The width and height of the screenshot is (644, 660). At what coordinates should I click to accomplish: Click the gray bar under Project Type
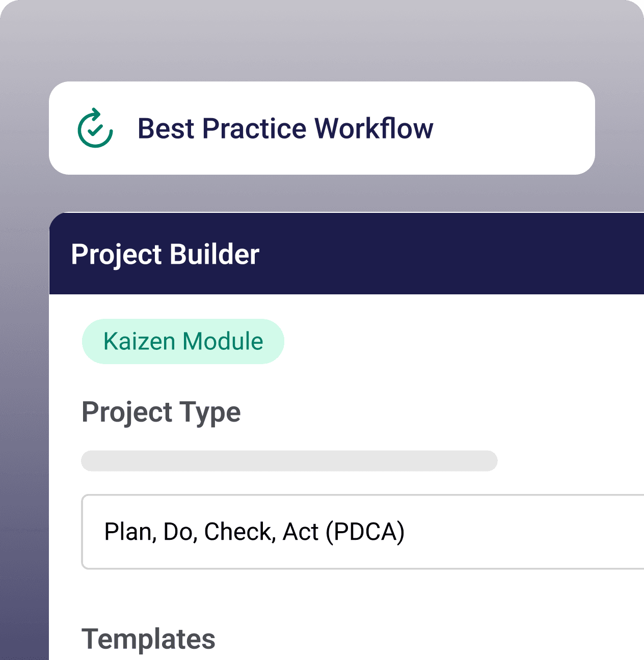click(289, 461)
